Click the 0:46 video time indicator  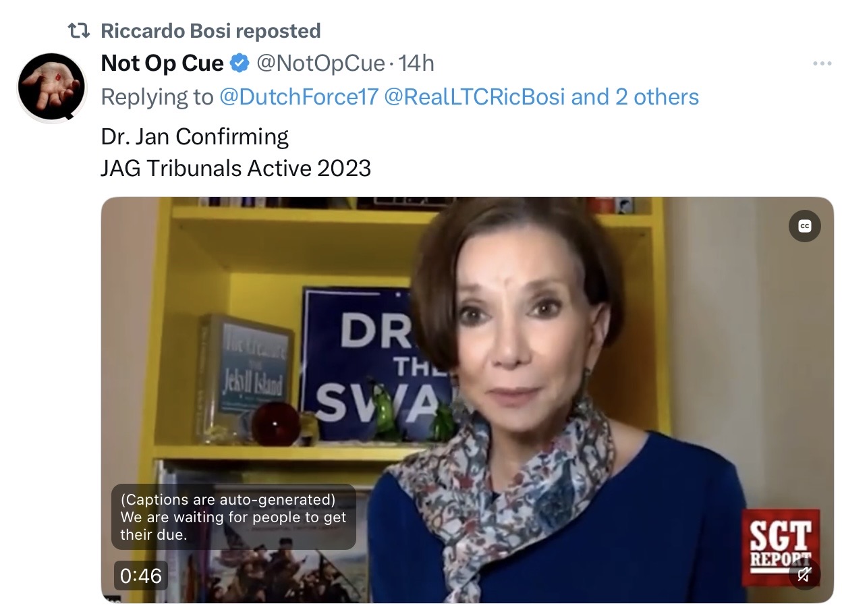pyautogui.click(x=141, y=576)
